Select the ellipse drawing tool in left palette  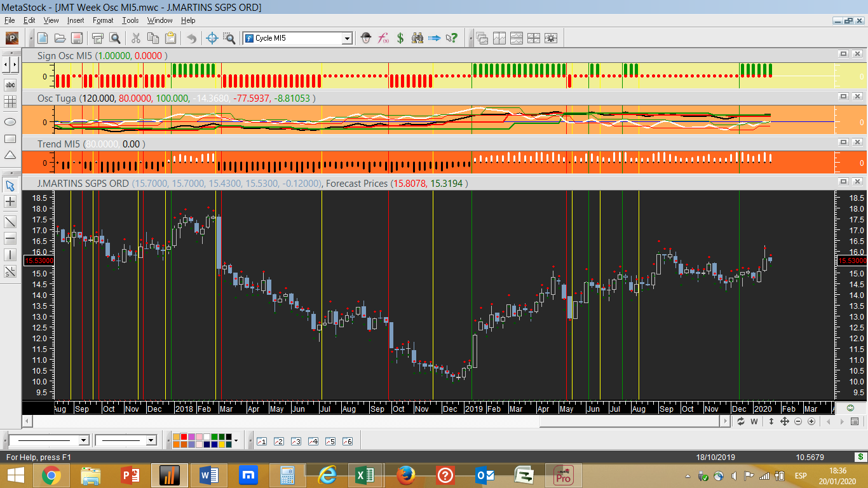coord(10,121)
